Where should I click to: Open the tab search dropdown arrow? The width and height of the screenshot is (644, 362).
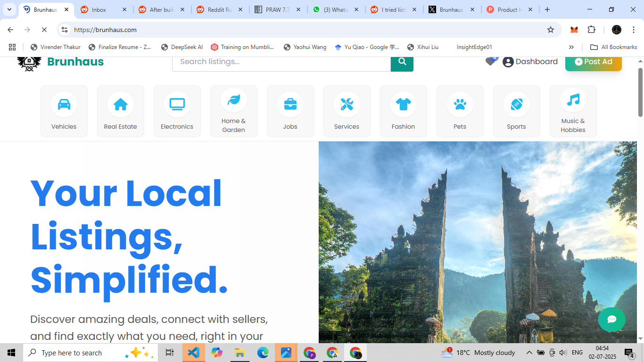[x=9, y=9]
